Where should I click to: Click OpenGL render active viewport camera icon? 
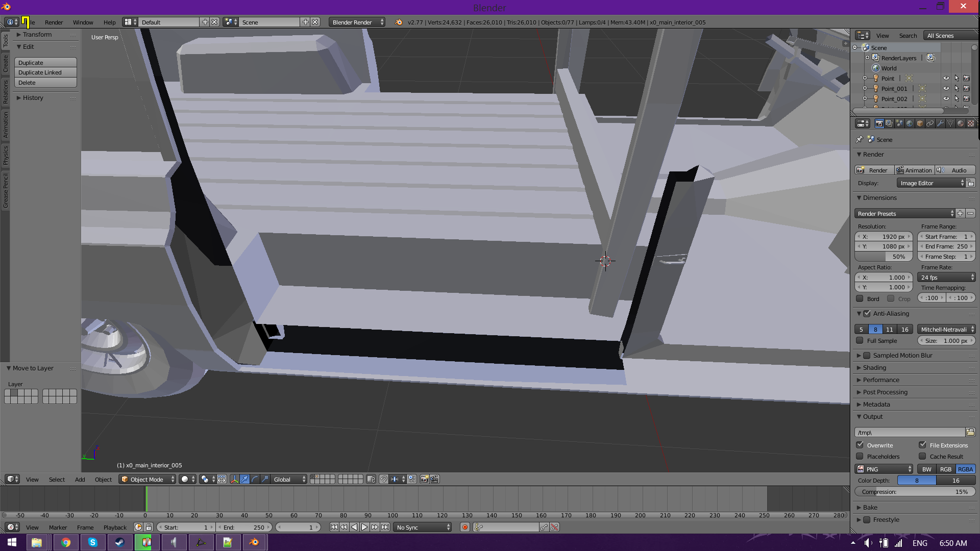pos(424,480)
